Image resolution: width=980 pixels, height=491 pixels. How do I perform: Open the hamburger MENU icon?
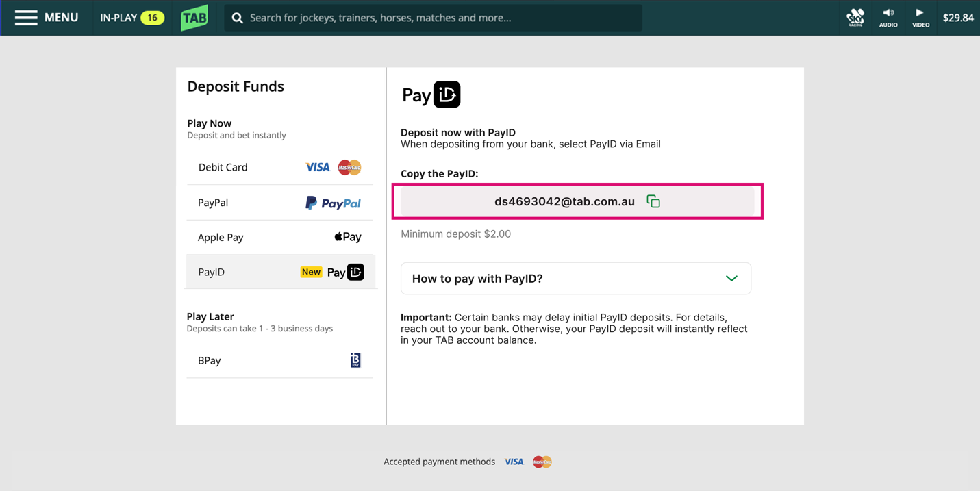point(26,18)
